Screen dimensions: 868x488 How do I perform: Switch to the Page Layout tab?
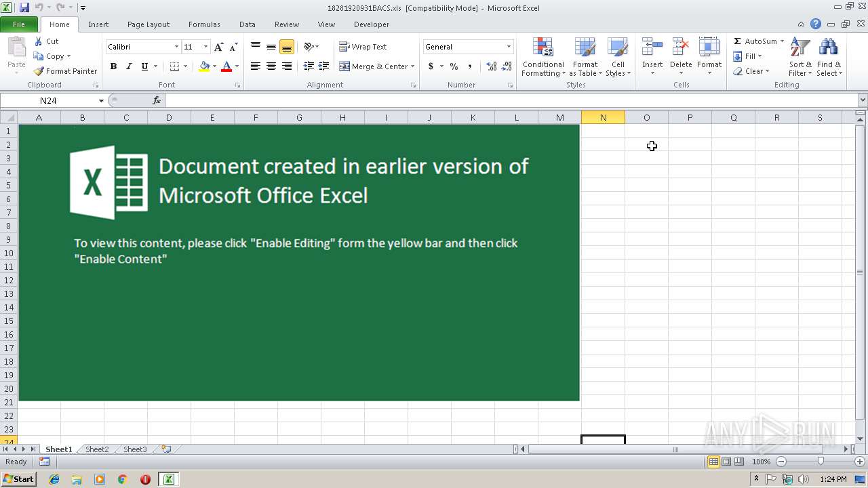click(x=149, y=24)
